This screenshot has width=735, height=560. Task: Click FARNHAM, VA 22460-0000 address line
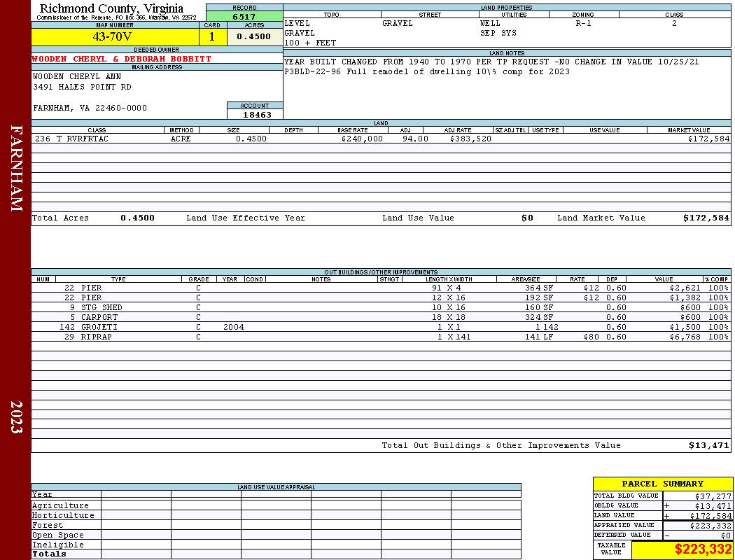90,108
